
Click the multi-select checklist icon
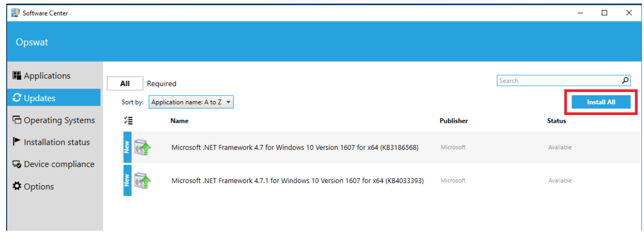129,120
